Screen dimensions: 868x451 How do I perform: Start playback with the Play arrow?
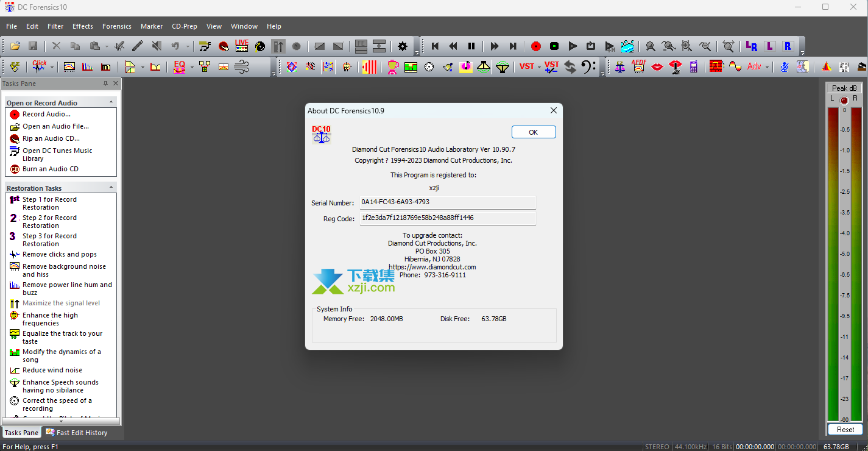point(573,46)
